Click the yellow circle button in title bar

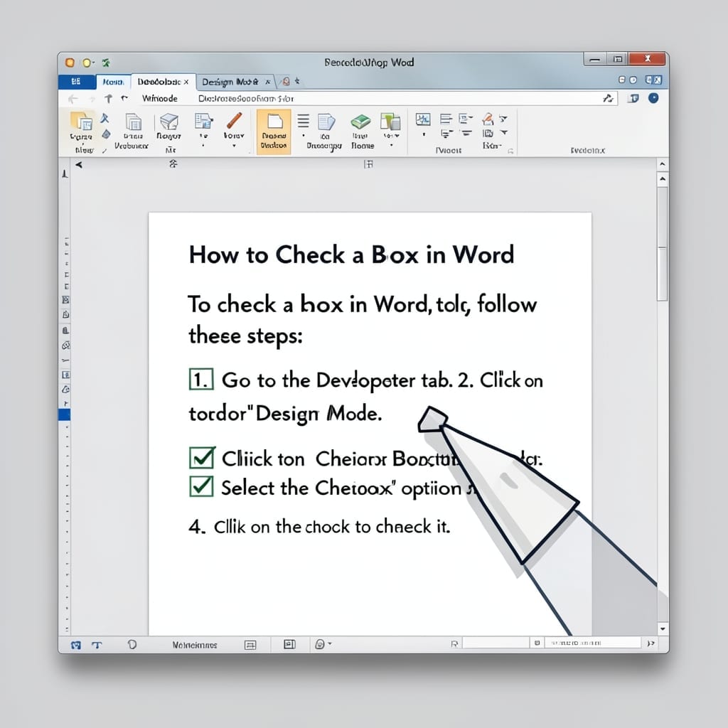pyautogui.click(x=86, y=63)
